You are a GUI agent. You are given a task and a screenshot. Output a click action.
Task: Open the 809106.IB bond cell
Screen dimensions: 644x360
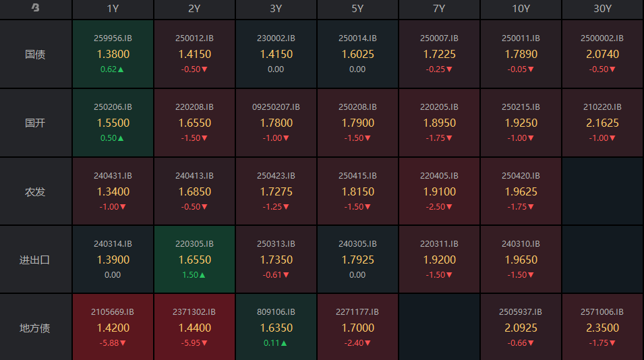tap(276, 328)
